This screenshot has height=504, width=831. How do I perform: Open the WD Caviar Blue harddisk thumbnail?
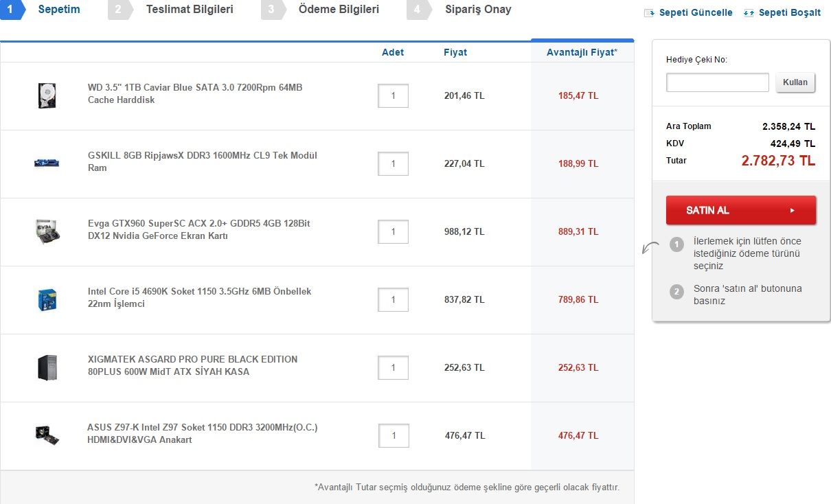[47, 95]
